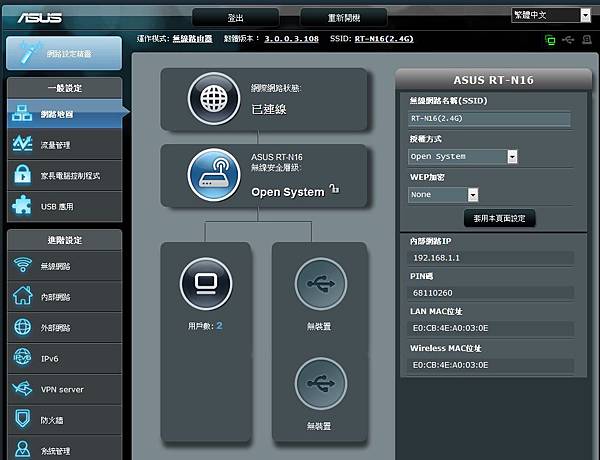Screen dimensions: 600x460
Task: Click the lower USB device icon
Action: (x=321, y=383)
